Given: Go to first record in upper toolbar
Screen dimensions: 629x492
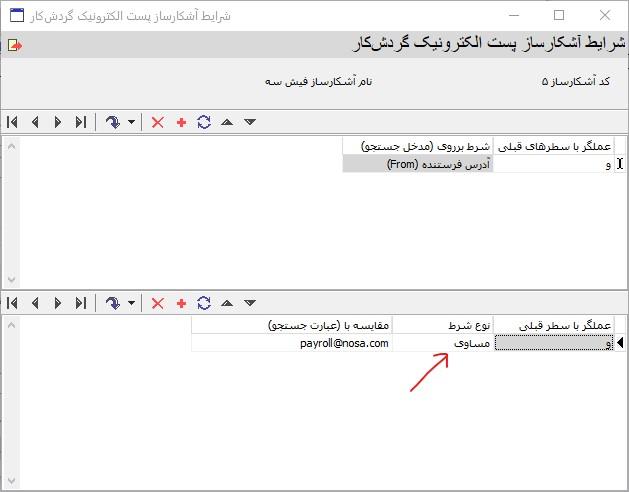Looking at the screenshot, I should point(12,122).
